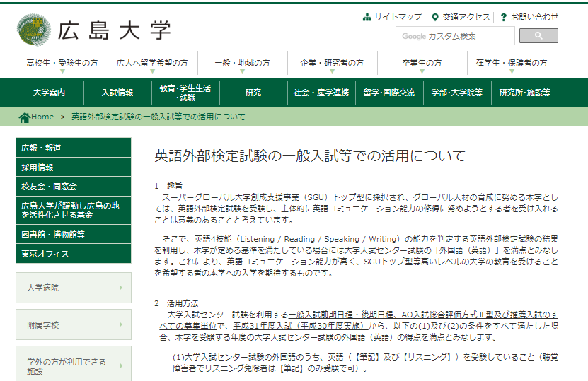Click page heading 英語外部検定試験の一般入試等での活用について
The height and width of the screenshot is (381, 588).
coord(310,156)
